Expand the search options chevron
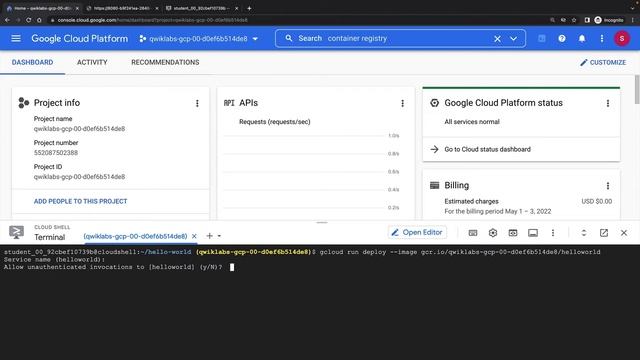This screenshot has width=640, height=360. [513, 39]
